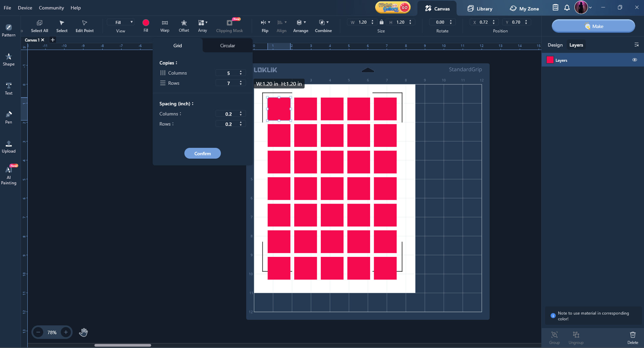Switch to the Design tab
This screenshot has width=644, height=348.
click(x=555, y=45)
